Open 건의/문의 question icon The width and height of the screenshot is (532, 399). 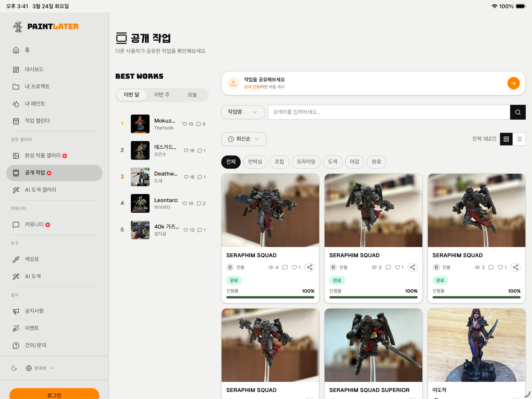[16, 345]
